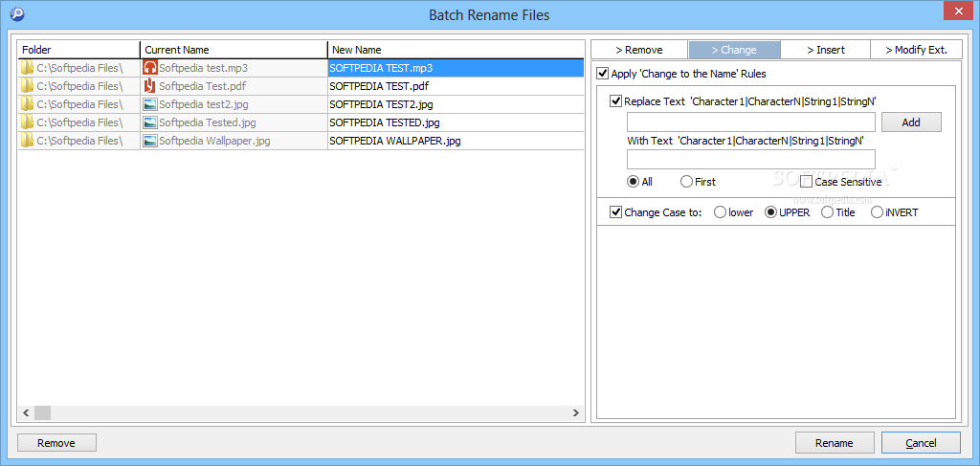Select the First radio button
The width and height of the screenshot is (980, 466).
(x=686, y=182)
